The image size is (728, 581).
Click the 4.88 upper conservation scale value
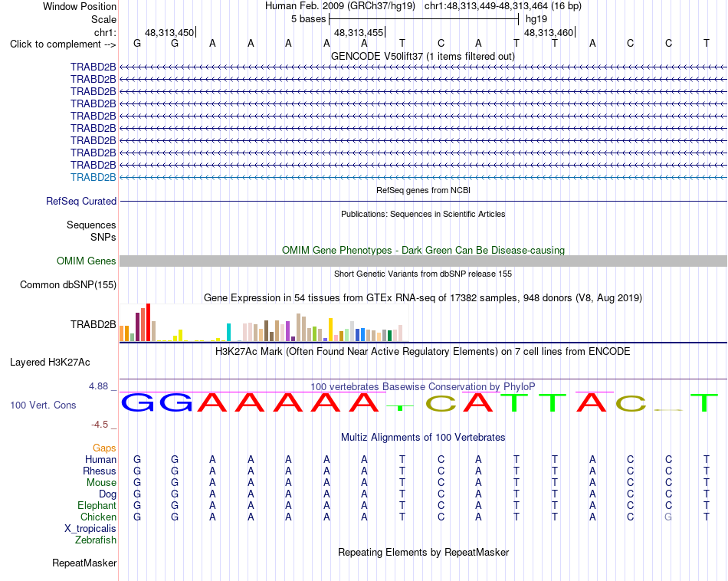(x=98, y=386)
